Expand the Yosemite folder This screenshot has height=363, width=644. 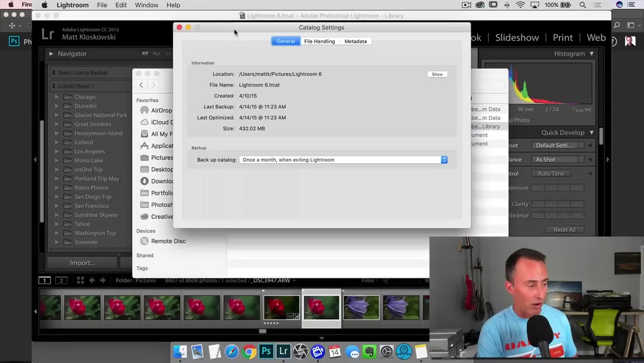(x=56, y=242)
